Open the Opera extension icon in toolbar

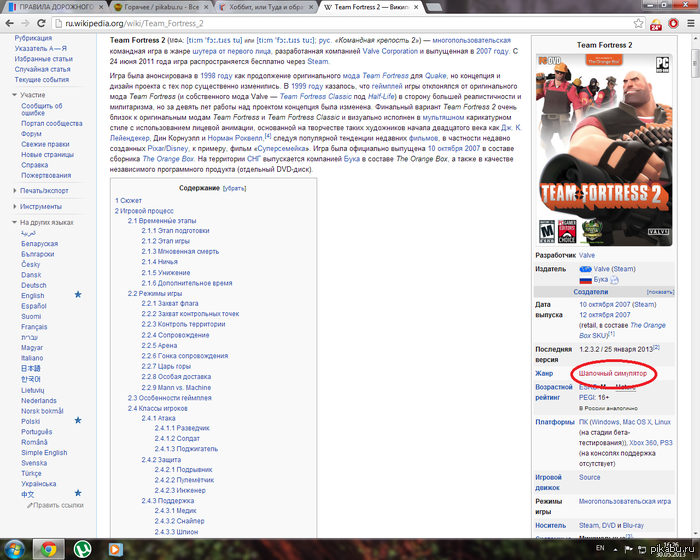[673, 23]
